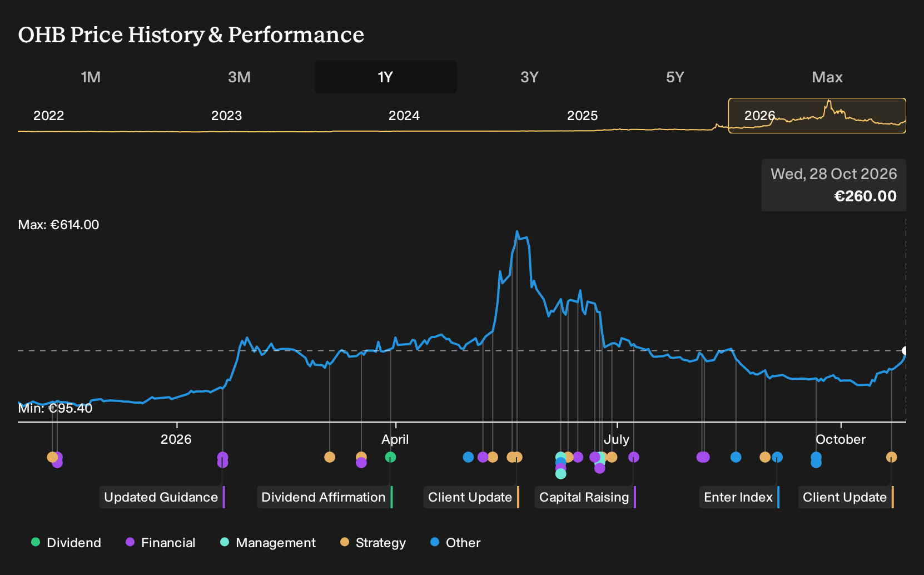Click the 2026 x-axis label below the chart

tap(176, 439)
